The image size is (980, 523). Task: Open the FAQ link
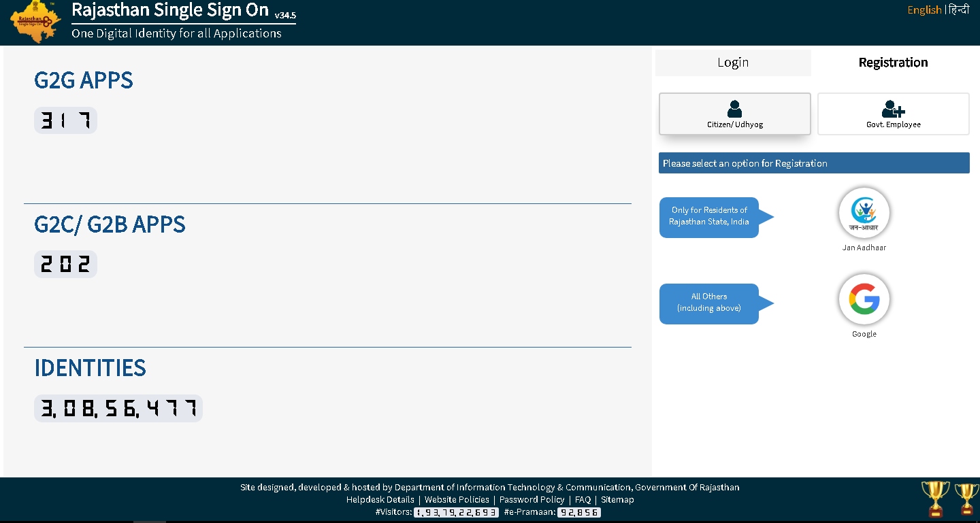click(583, 499)
